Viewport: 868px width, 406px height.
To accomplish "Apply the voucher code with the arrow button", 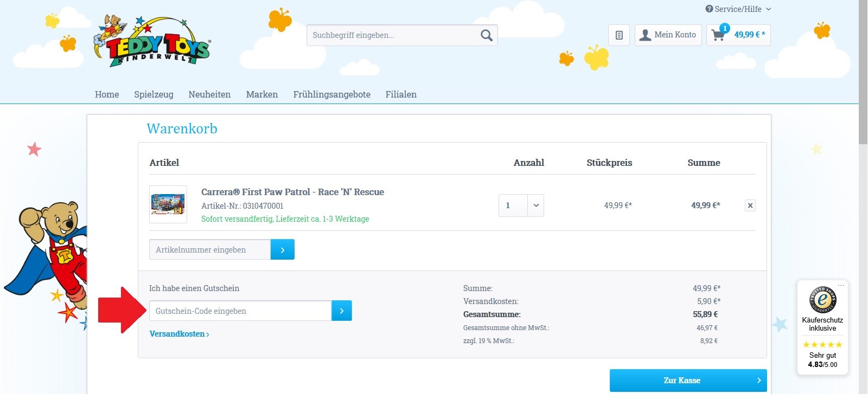I will pos(342,311).
